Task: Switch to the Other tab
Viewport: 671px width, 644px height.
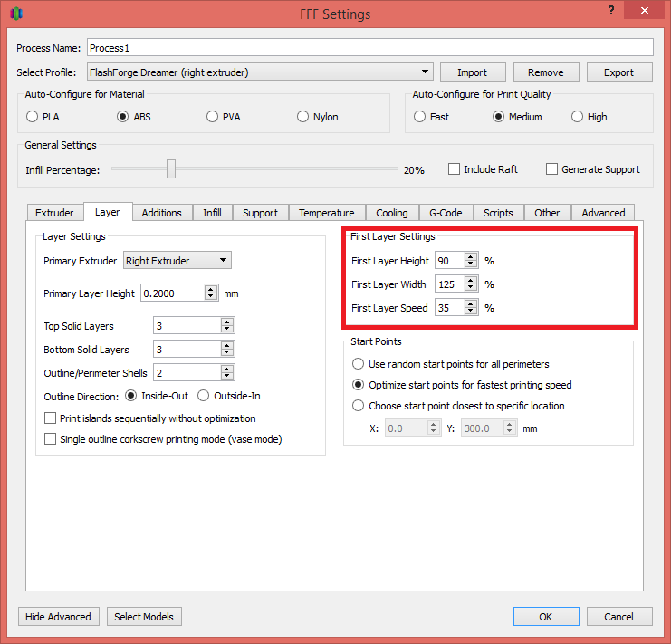Action: [x=547, y=213]
